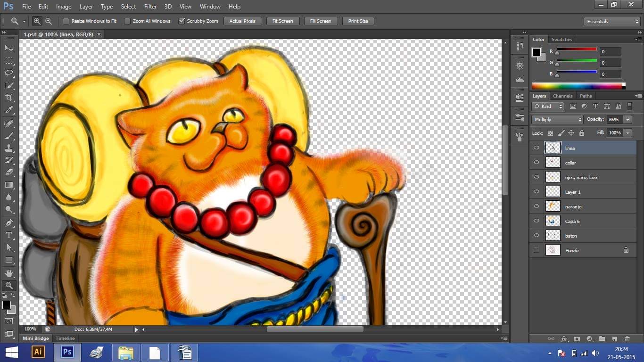Open the Multiply blend mode dropdown
The image size is (644, 362).
[x=557, y=120]
